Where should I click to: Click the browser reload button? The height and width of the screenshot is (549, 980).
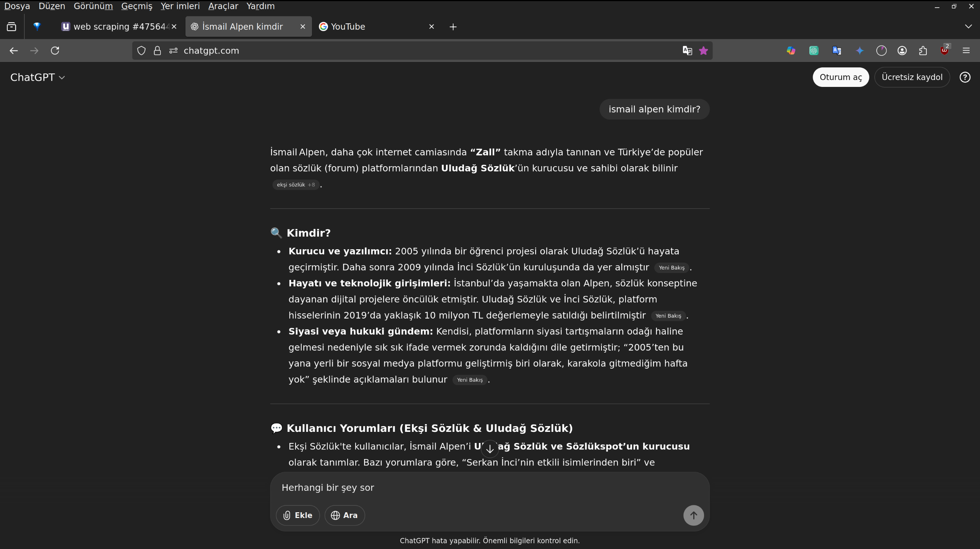pyautogui.click(x=55, y=51)
